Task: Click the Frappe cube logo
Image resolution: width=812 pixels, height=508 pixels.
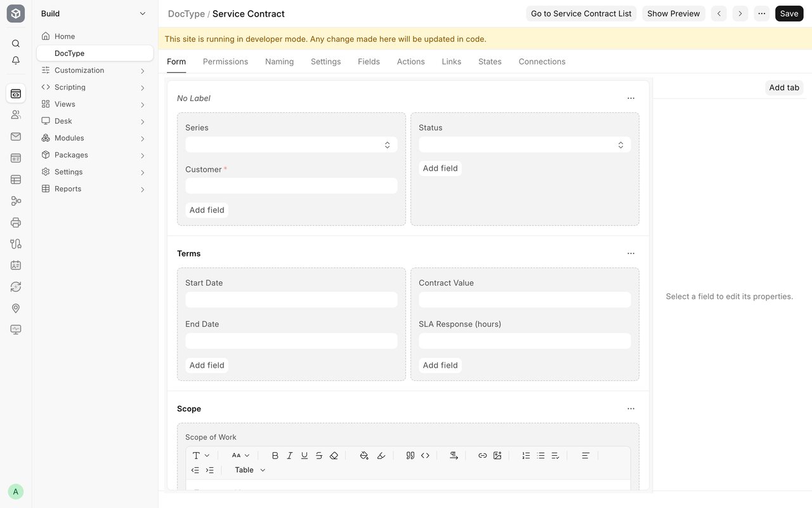Action: 16,13
